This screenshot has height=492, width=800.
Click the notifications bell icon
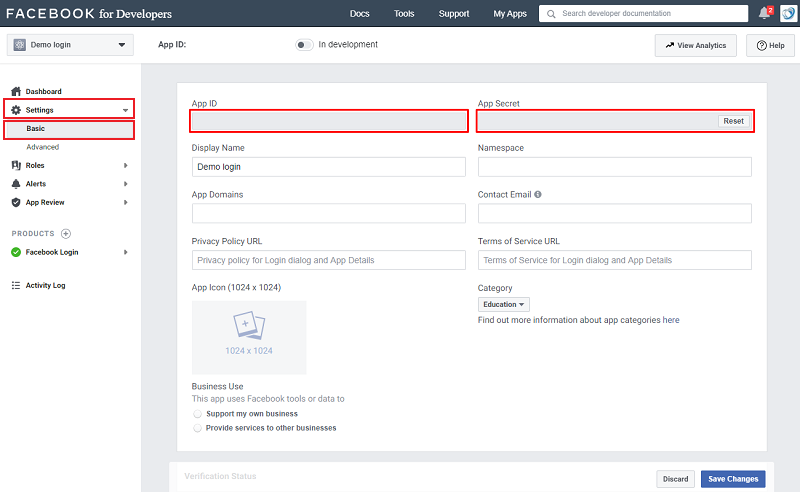[764, 13]
